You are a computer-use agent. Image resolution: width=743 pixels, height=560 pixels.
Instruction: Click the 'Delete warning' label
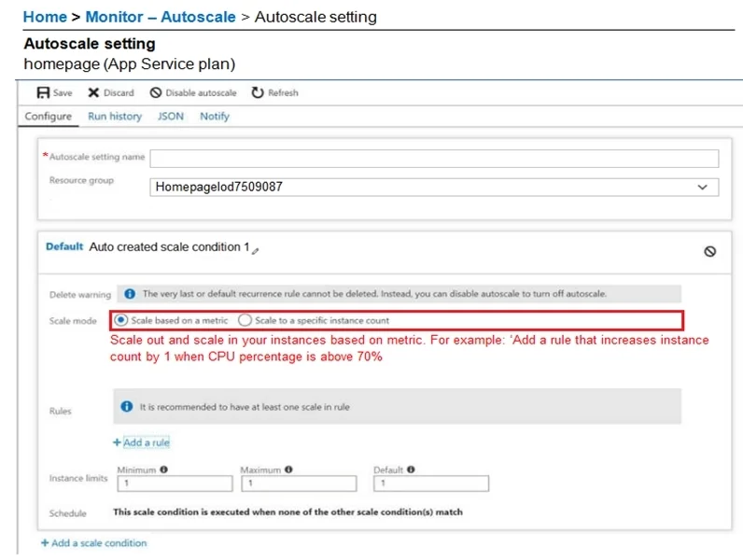[x=80, y=294]
